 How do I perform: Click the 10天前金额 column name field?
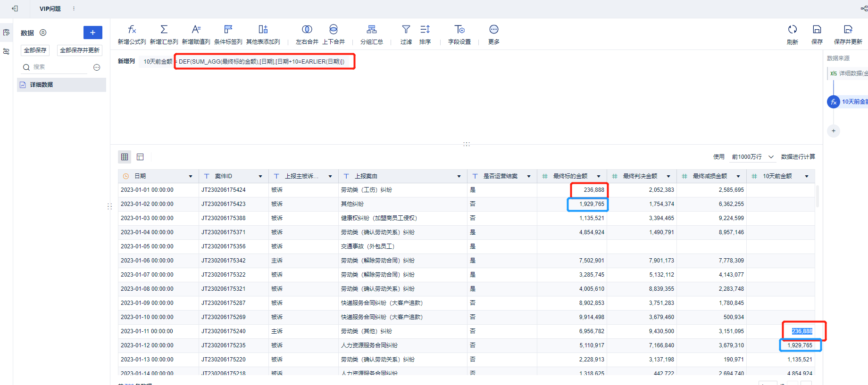[158, 62]
